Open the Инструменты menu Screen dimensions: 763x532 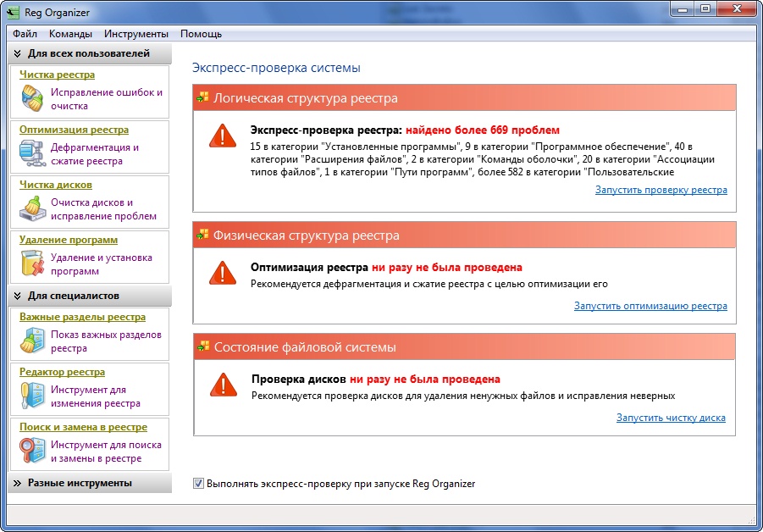click(x=136, y=34)
